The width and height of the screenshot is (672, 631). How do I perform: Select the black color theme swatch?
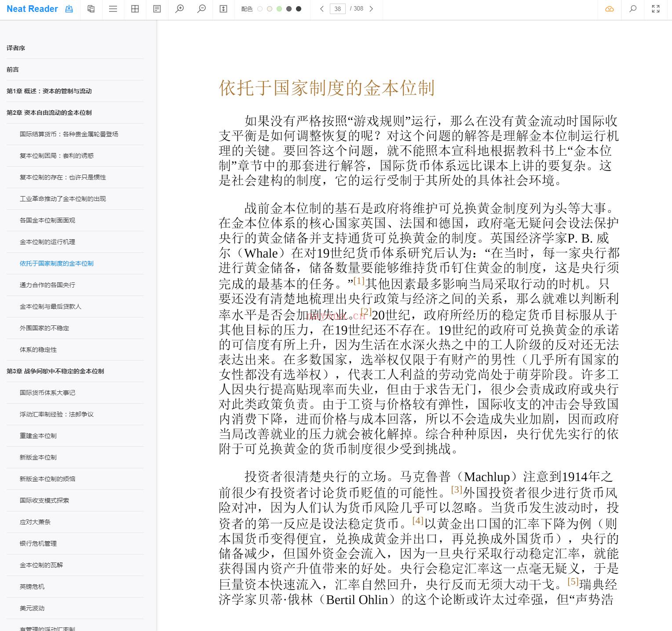click(x=299, y=9)
